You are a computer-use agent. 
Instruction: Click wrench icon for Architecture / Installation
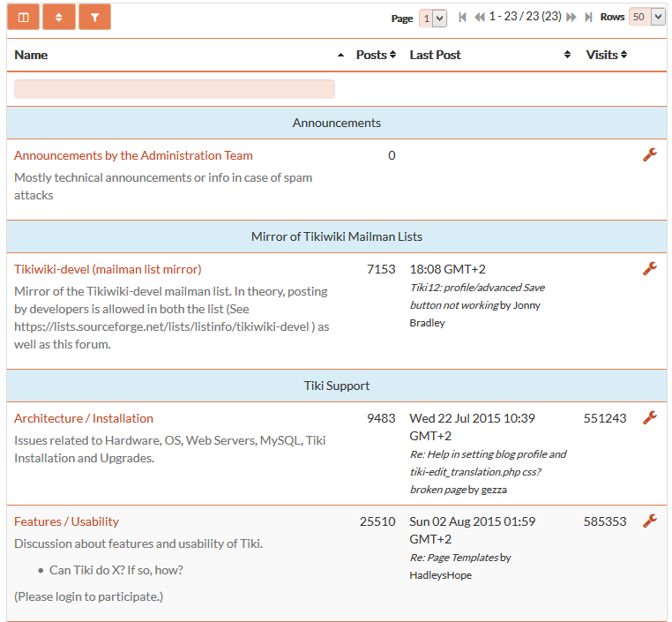click(650, 417)
